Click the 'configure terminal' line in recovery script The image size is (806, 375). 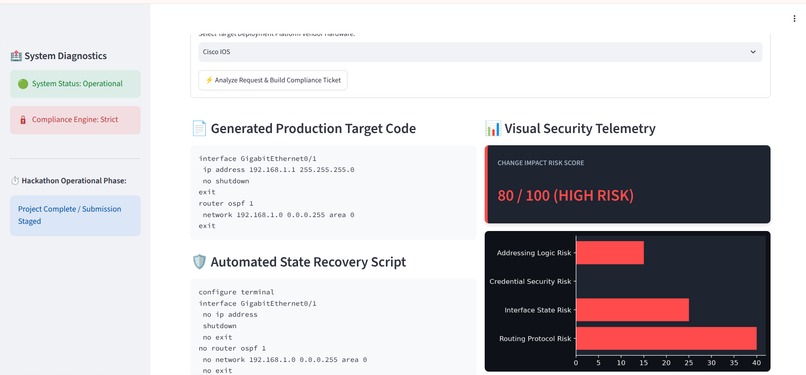236,292
